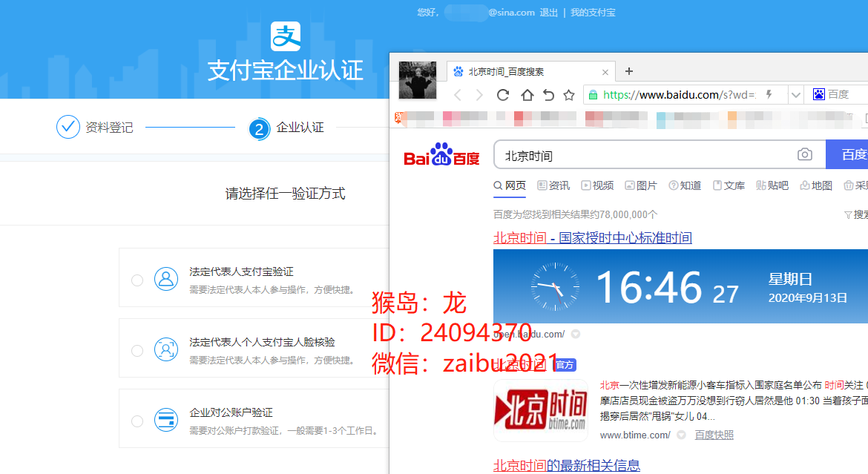Image resolution: width=868 pixels, height=474 pixels.
Task: Open a new browser tab
Action: [629, 71]
